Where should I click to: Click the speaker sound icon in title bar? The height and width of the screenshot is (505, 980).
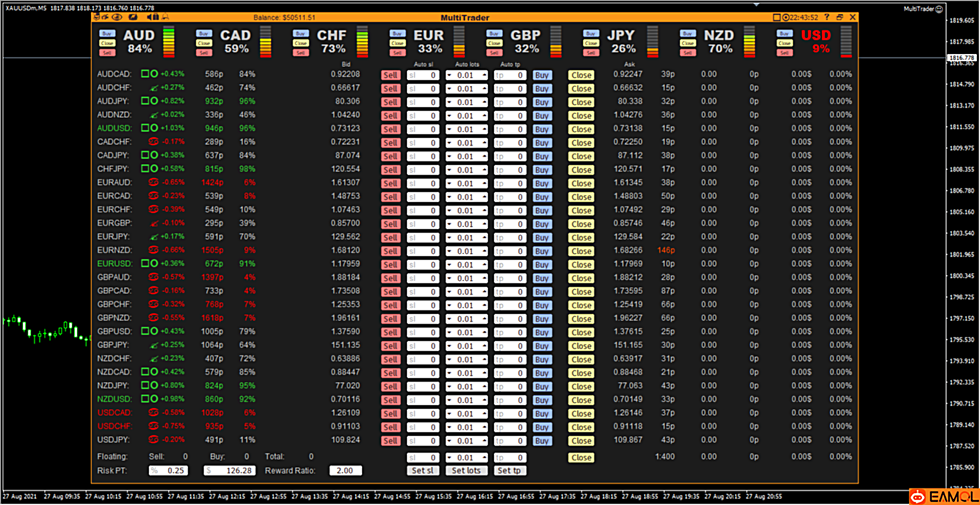point(150,17)
